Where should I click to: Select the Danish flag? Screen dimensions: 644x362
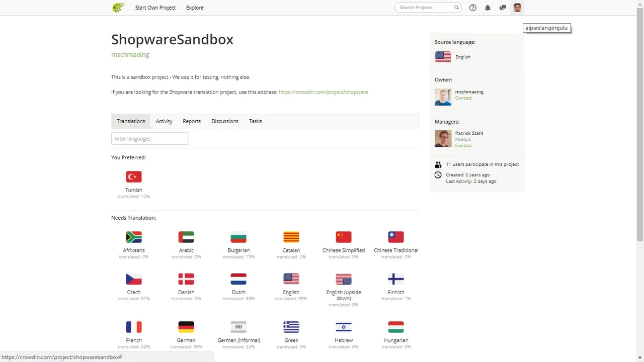click(186, 279)
